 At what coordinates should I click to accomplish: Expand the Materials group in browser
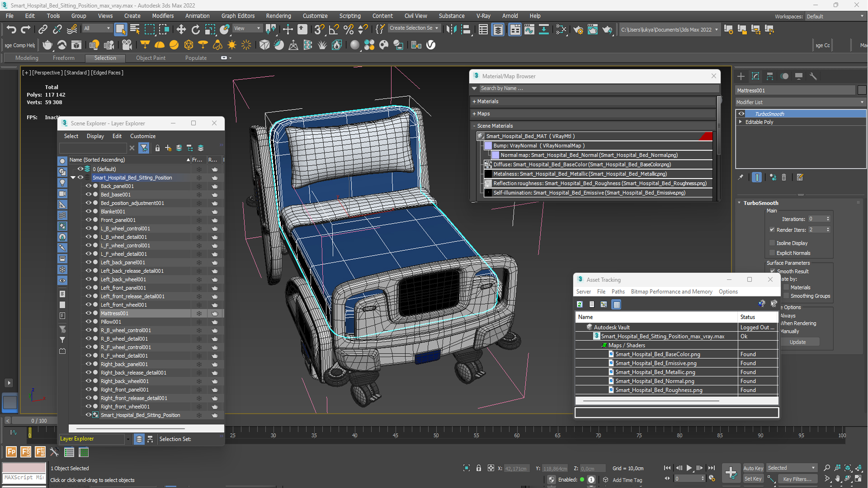(474, 101)
